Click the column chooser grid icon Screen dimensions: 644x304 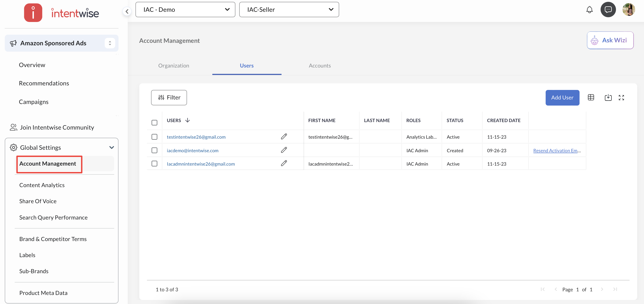coord(591,97)
